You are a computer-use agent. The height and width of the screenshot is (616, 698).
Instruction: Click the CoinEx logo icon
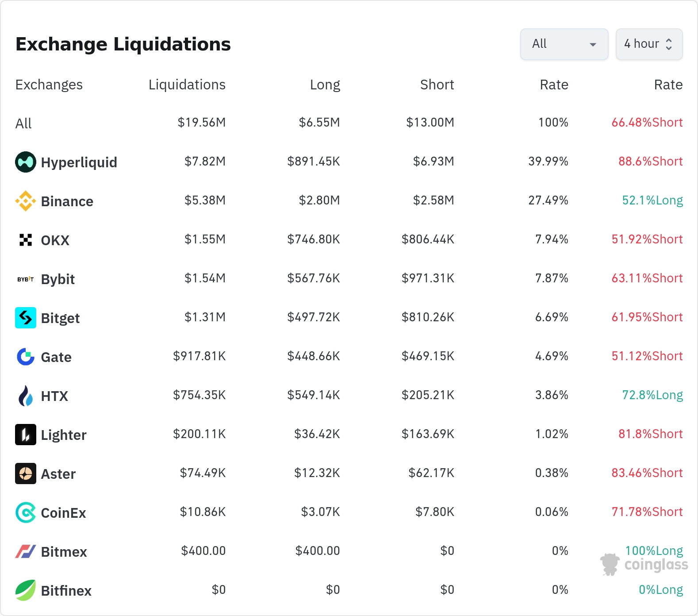pos(26,512)
